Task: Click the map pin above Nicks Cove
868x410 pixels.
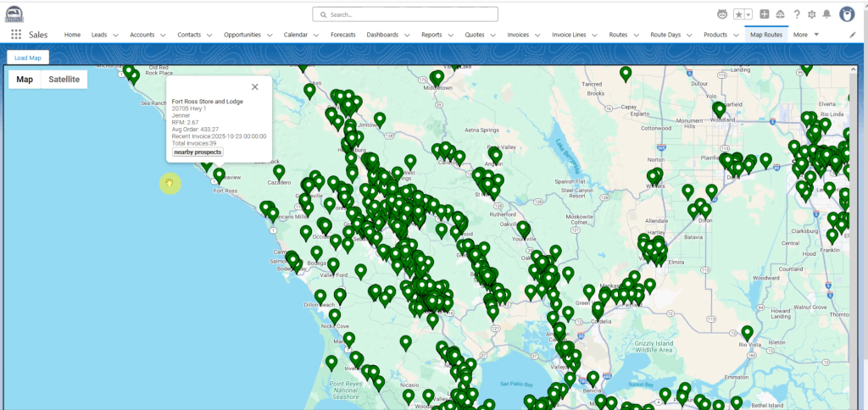Action: point(334,317)
